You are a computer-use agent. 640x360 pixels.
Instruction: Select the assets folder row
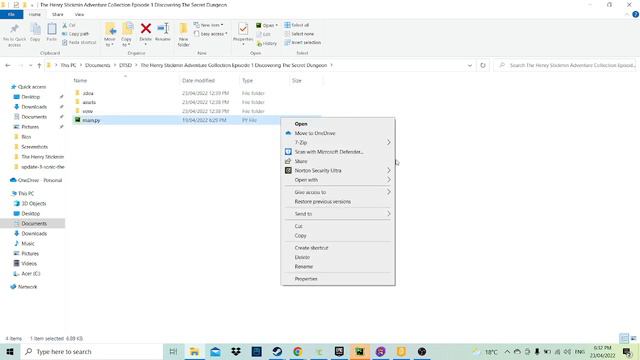click(198, 102)
